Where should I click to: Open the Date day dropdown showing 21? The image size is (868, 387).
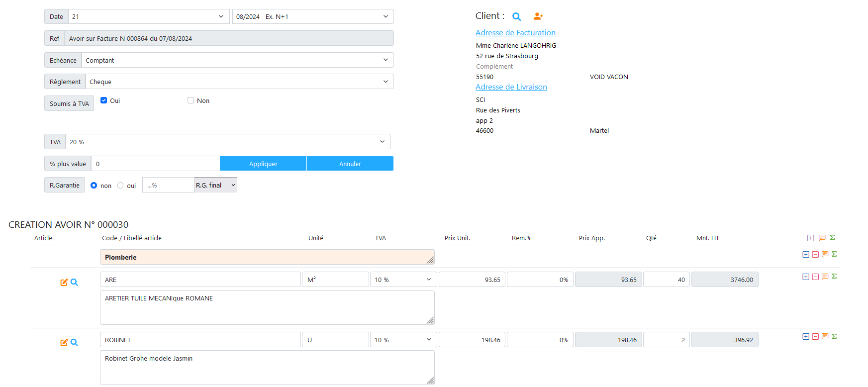click(x=149, y=16)
